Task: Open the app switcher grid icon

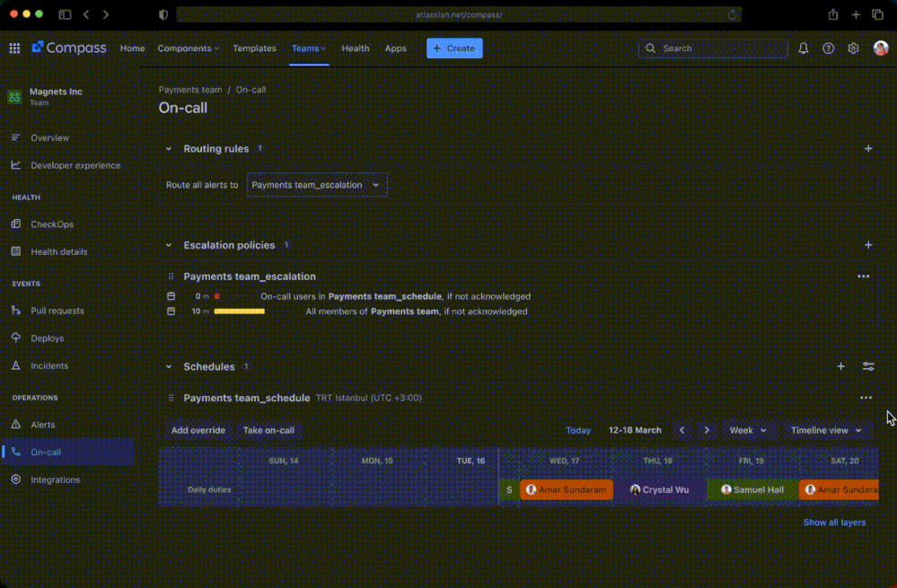Action: point(15,48)
